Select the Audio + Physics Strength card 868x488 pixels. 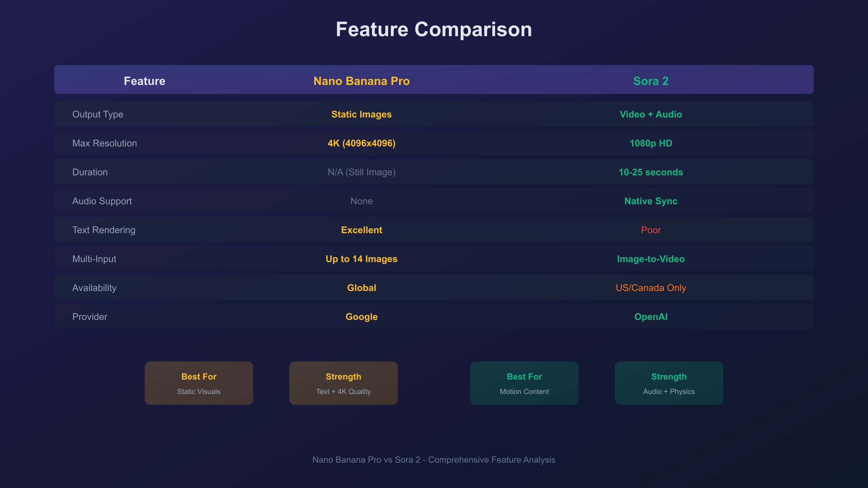pos(668,383)
